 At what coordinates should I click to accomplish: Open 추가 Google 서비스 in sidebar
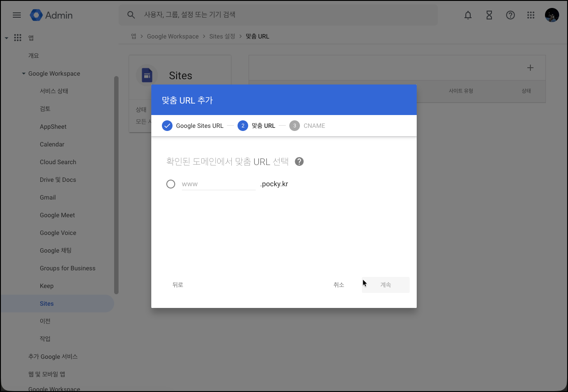point(53,357)
